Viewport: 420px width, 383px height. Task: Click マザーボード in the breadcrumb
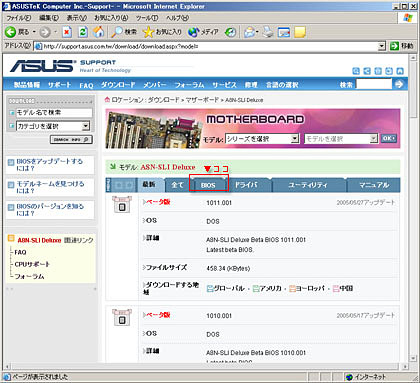tap(202, 100)
